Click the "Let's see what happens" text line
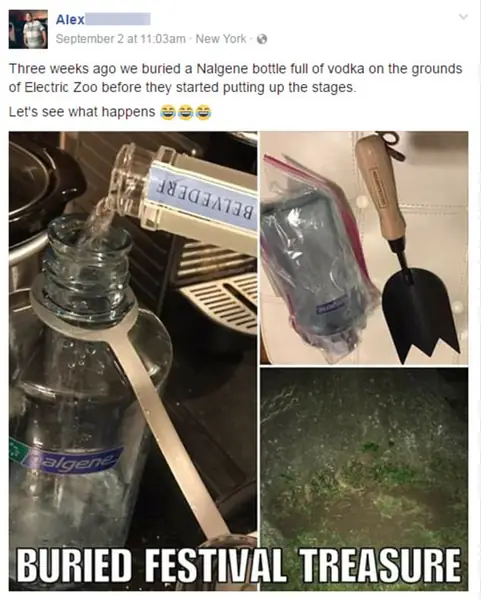The height and width of the screenshot is (600, 481). [x=82, y=112]
